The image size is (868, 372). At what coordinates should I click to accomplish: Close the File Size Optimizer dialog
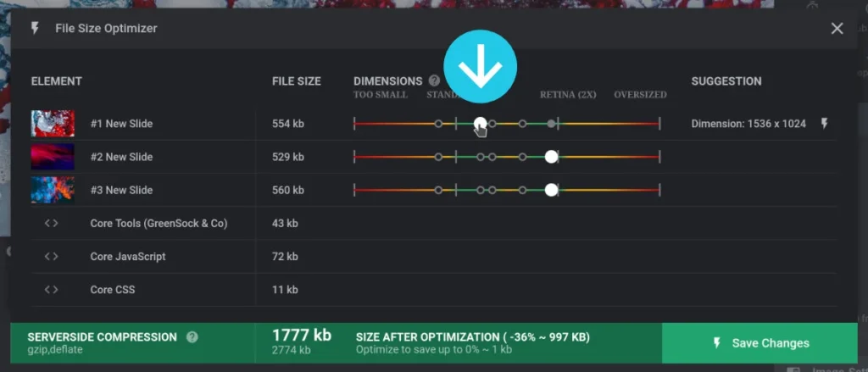point(837,28)
